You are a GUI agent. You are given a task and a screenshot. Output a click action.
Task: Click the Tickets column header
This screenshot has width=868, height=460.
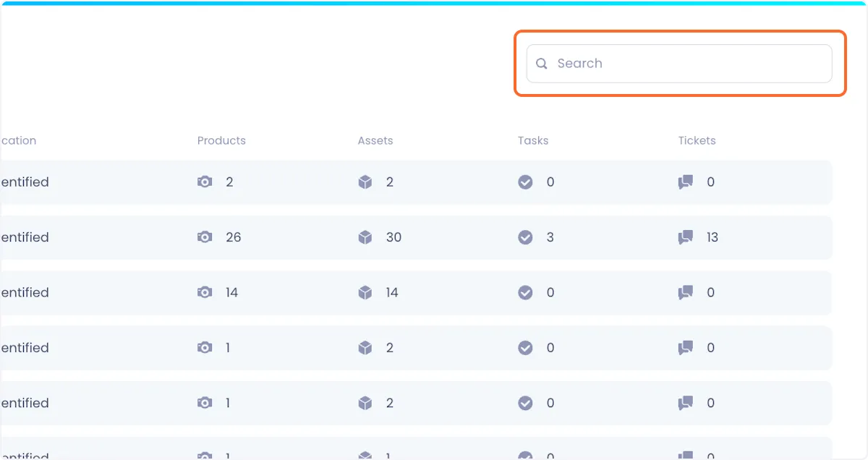[x=697, y=140]
